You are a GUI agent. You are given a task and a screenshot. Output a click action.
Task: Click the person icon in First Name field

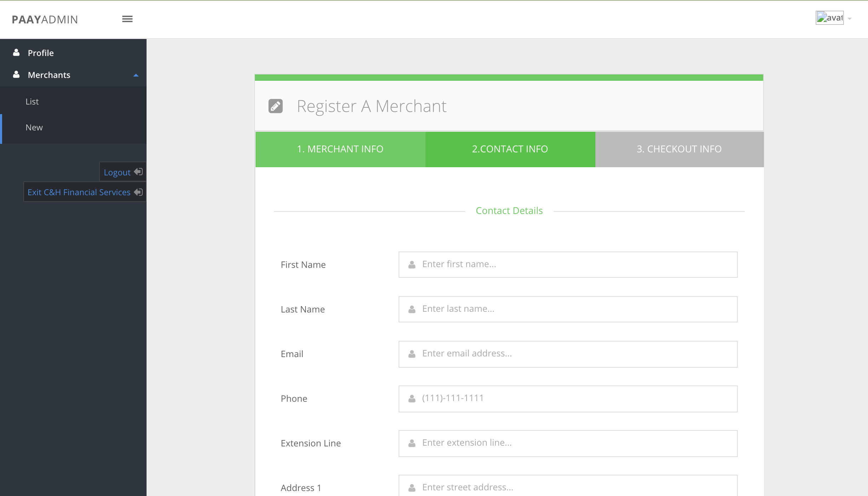pos(412,265)
